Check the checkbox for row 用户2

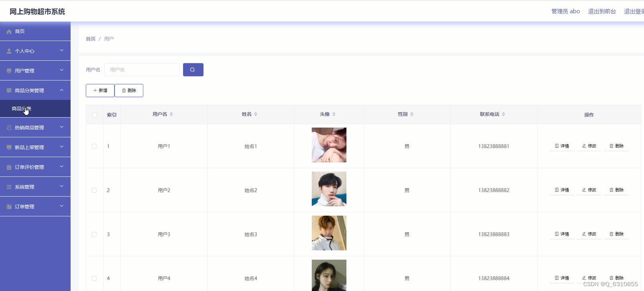pyautogui.click(x=94, y=190)
